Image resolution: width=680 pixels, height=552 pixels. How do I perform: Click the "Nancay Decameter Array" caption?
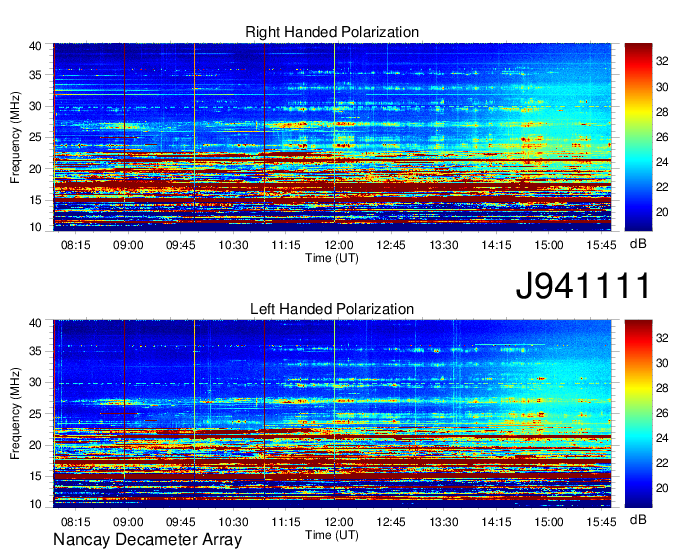147,540
